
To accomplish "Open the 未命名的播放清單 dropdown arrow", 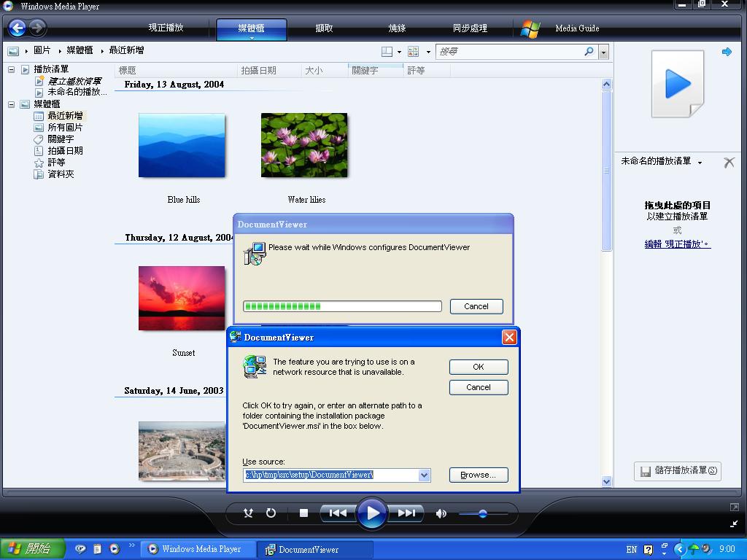I will [x=700, y=163].
